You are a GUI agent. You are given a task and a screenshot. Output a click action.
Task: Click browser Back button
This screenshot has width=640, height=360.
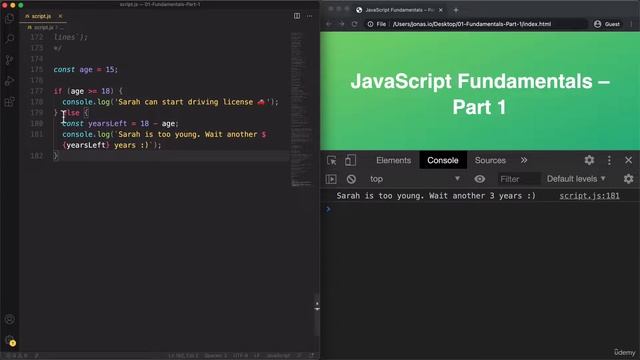[x=329, y=24]
